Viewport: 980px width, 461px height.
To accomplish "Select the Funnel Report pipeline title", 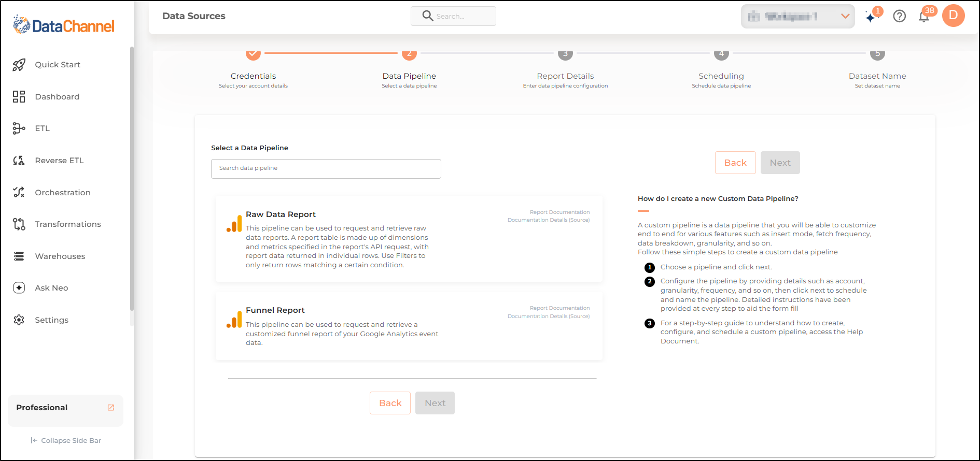I will click(275, 310).
